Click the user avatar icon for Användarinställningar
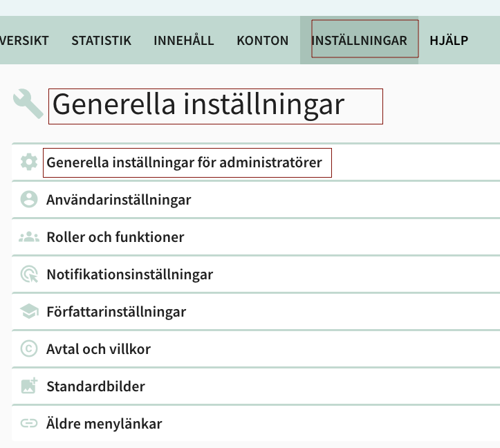 pos(28,200)
